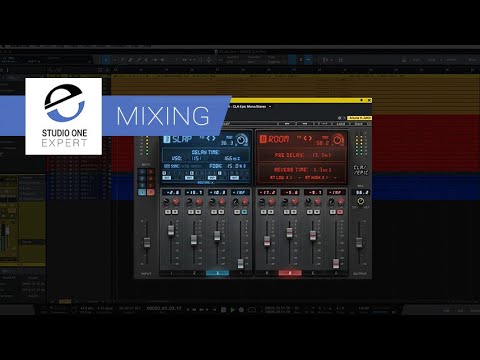
Task: Toggle the right button under delay 2 knobs
Action: (x=198, y=212)
